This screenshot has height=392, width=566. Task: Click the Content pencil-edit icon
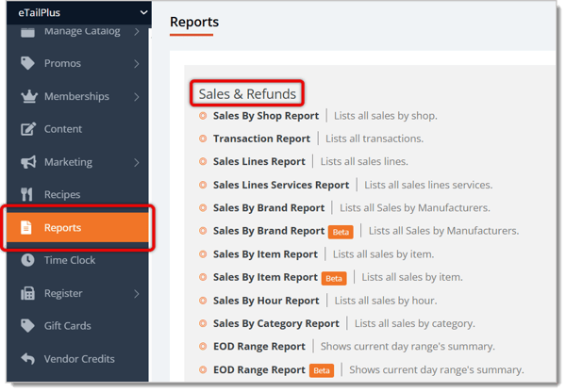[x=28, y=129]
